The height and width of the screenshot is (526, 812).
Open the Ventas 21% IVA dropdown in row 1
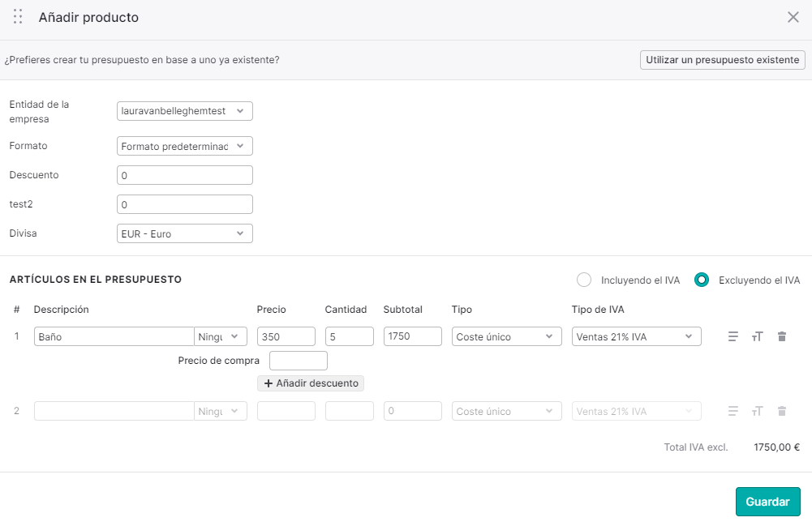point(637,336)
